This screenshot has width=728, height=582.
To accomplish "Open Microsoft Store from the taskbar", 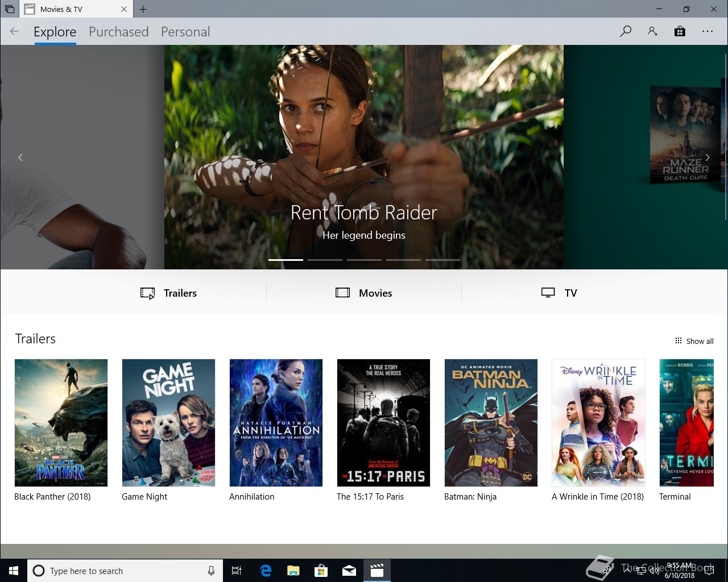I will 321,571.
